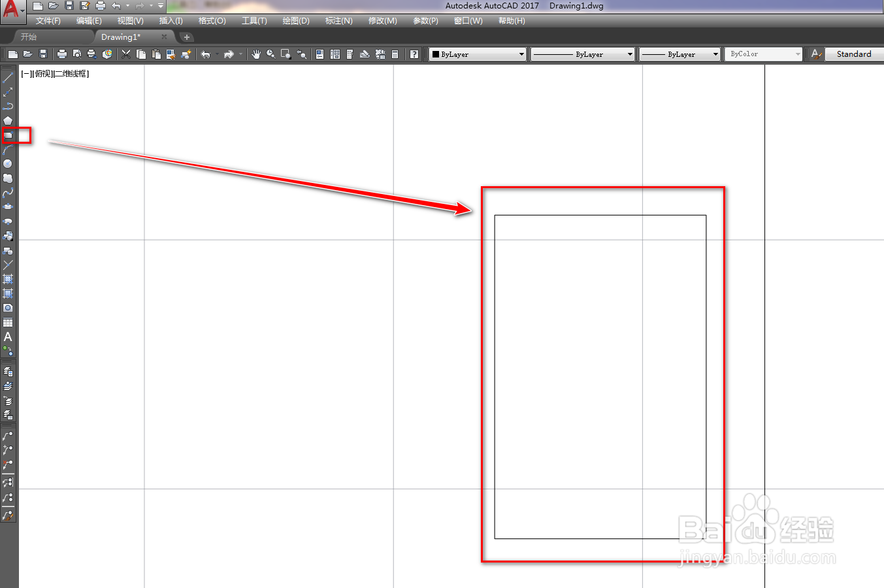
Task: Select the Point tool
Action: (8, 265)
